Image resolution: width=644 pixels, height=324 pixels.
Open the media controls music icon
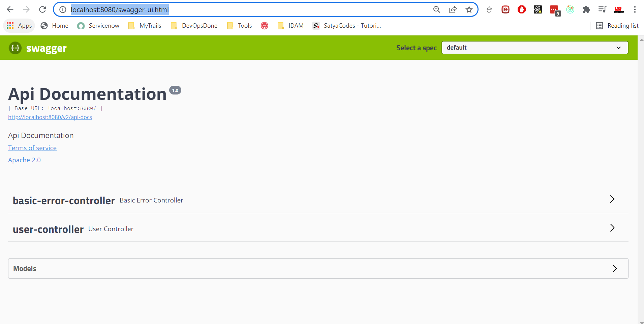pos(602,9)
